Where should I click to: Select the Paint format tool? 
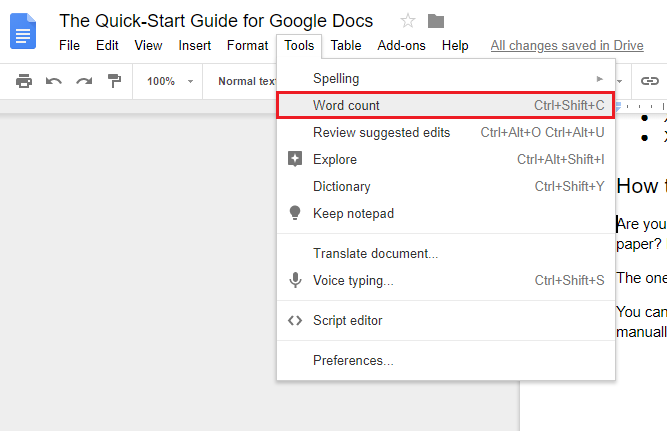click(114, 81)
